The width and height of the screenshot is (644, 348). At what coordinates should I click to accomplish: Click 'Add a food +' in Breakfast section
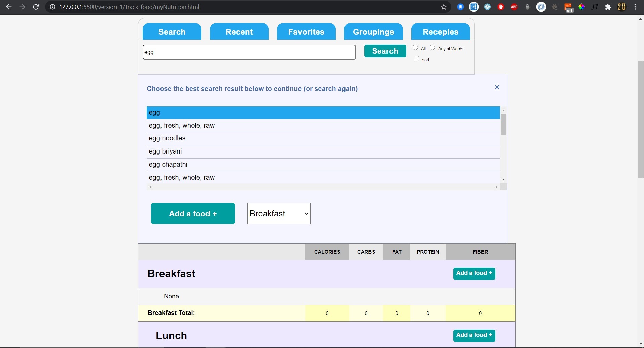[474, 273]
